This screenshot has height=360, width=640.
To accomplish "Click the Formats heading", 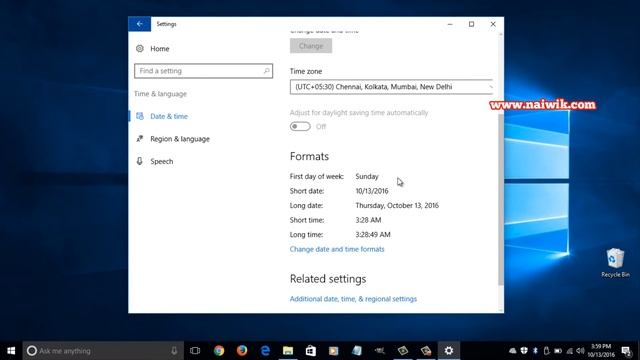I will pos(309,156).
